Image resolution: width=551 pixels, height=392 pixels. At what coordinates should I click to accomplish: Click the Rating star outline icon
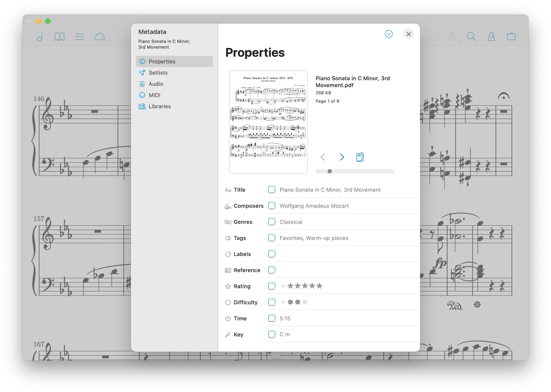pos(228,286)
